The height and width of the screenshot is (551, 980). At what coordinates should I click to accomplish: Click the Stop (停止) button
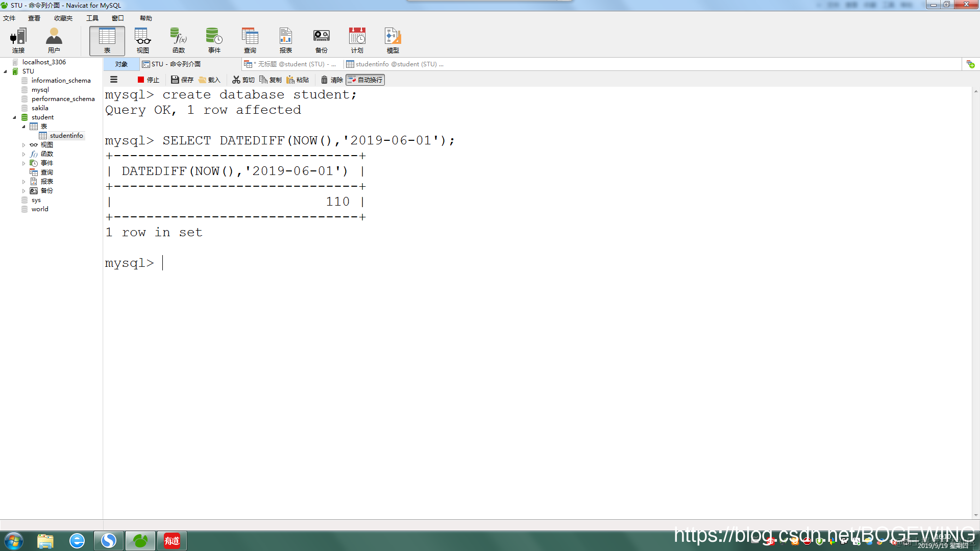[149, 80]
